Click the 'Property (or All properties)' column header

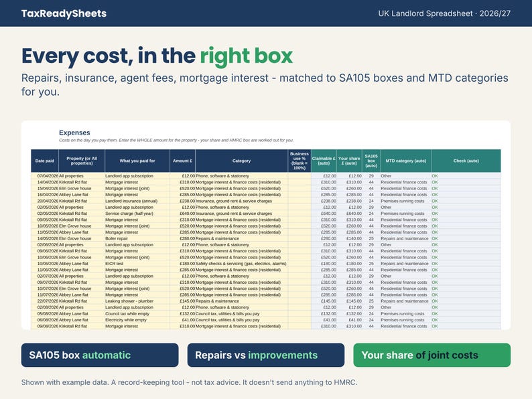coord(82,161)
